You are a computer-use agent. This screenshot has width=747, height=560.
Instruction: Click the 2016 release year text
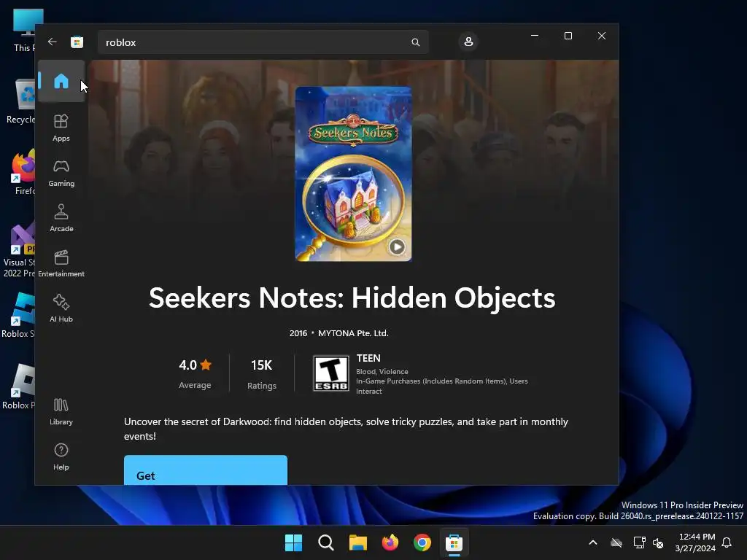298,333
